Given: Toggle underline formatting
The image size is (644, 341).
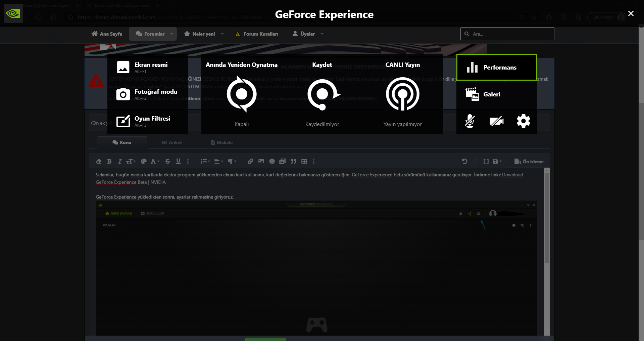Looking at the screenshot, I should (178, 161).
